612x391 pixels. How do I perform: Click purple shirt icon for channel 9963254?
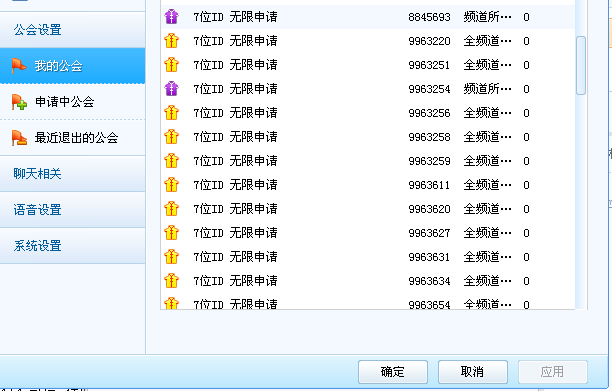pyautogui.click(x=171, y=89)
